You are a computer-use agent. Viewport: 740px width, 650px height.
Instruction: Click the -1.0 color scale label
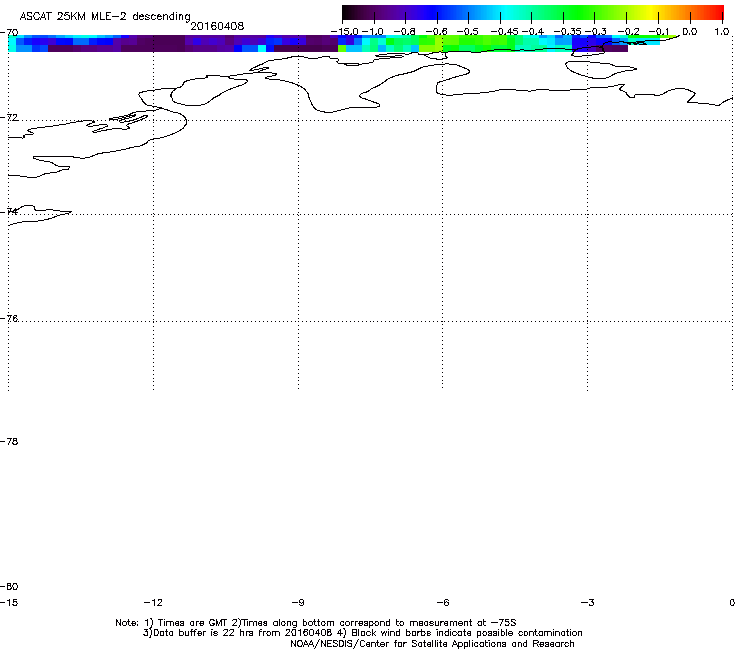[373, 32]
